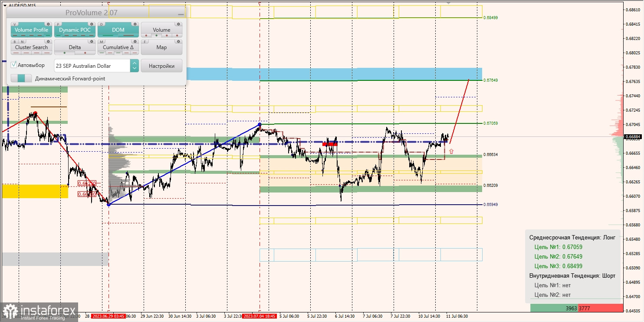Open the AUDUSD.M15 chart menu arrow
644x322 pixels.
[x=4, y=5]
